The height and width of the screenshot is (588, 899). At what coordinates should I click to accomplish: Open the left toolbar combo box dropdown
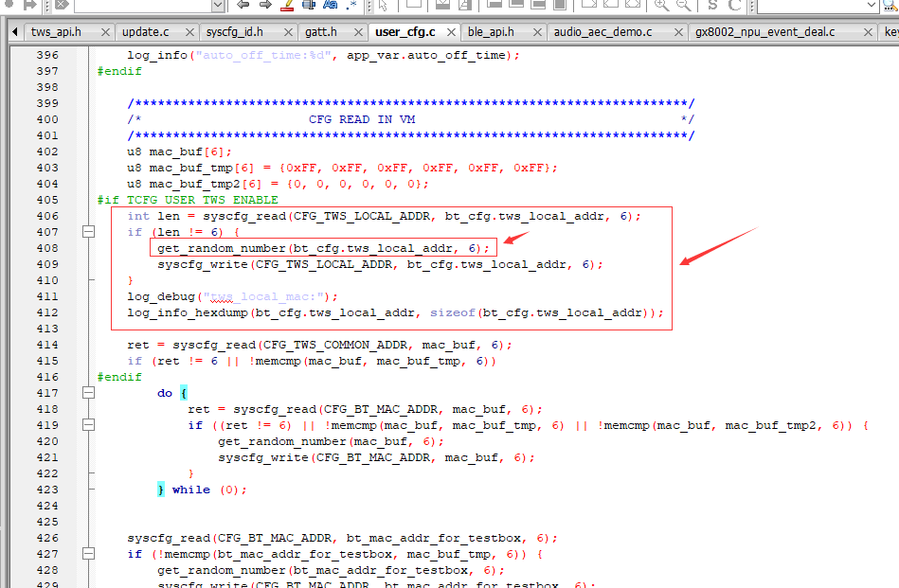tap(218, 5)
